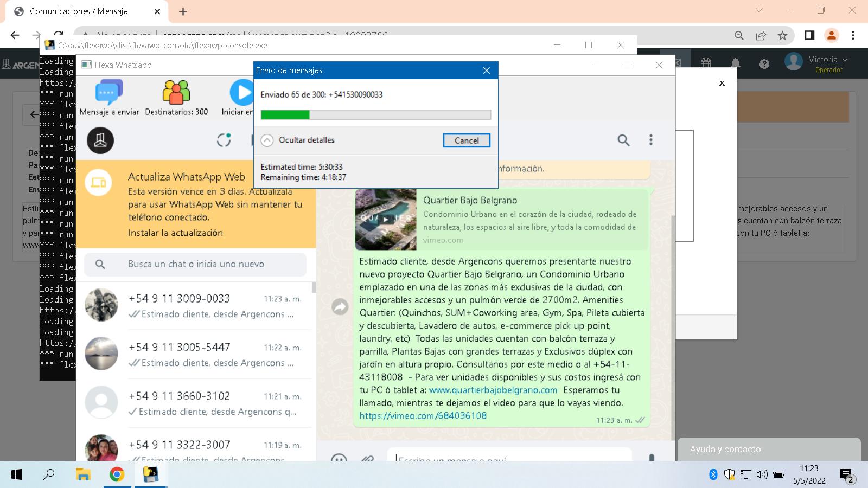Viewport: 868px width, 488px height.
Task: Open chat +54 9 11 3660-3102
Action: point(194,403)
